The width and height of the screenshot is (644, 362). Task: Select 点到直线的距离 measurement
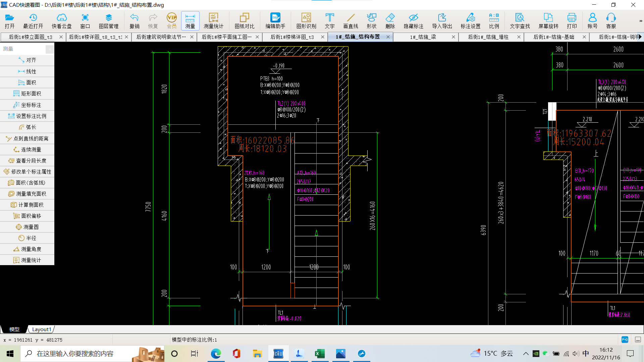(x=27, y=138)
